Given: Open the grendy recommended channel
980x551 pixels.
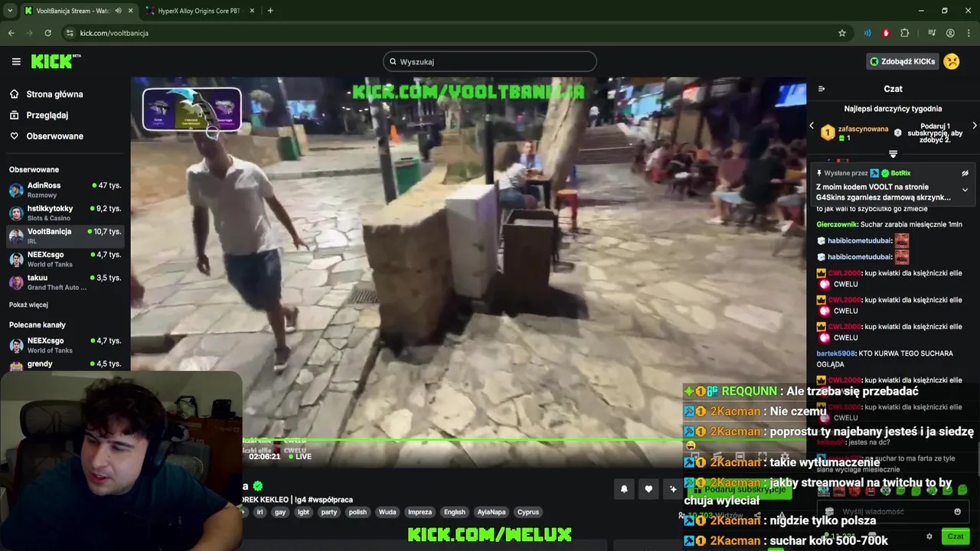Looking at the screenshot, I should 65,364.
